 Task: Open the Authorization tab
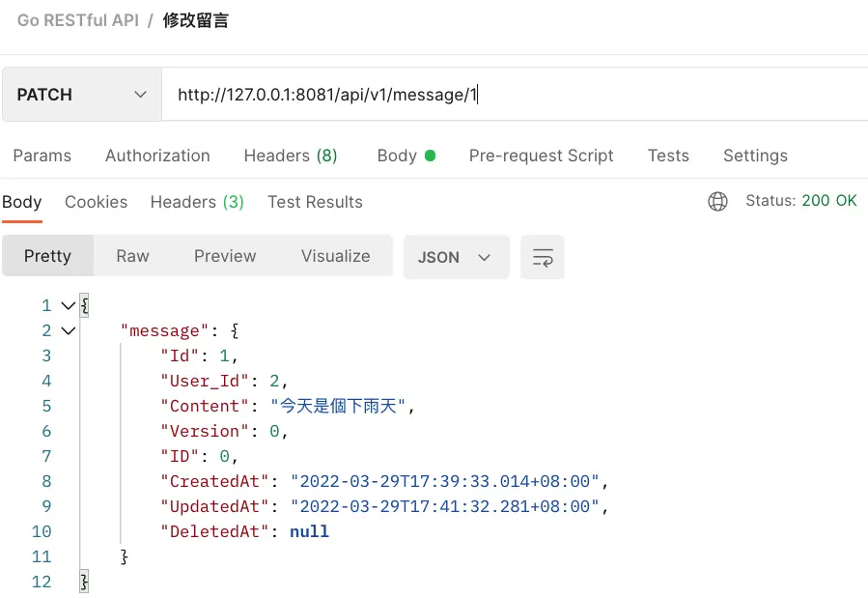(x=157, y=155)
